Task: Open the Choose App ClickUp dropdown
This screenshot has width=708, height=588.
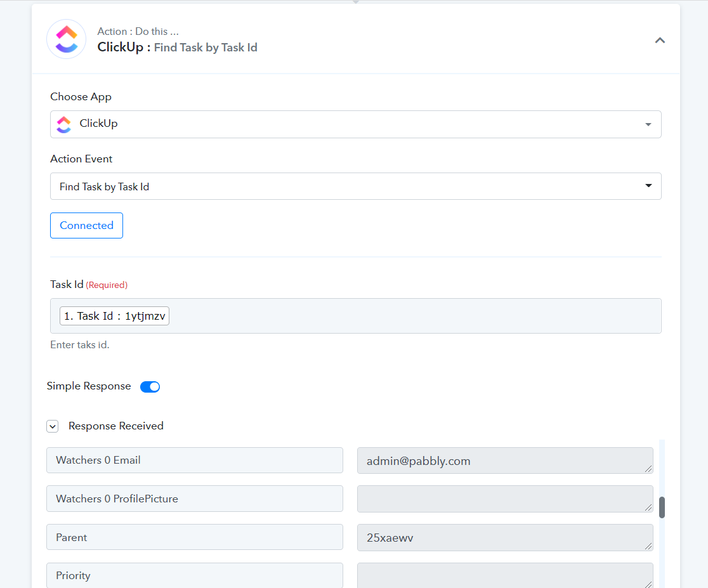Action: click(x=355, y=124)
